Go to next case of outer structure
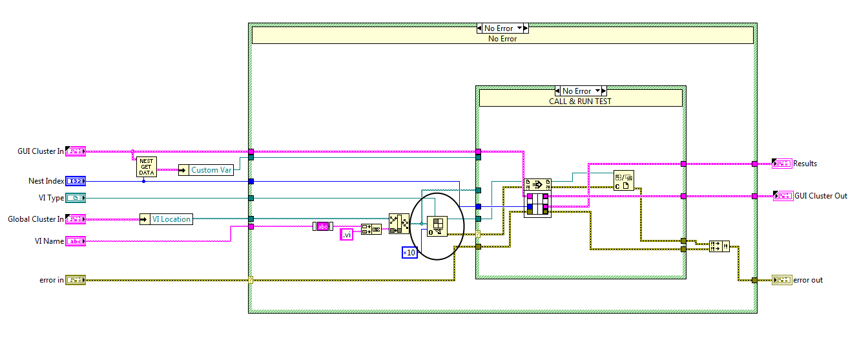This screenshot has height=344, width=868. [524, 28]
